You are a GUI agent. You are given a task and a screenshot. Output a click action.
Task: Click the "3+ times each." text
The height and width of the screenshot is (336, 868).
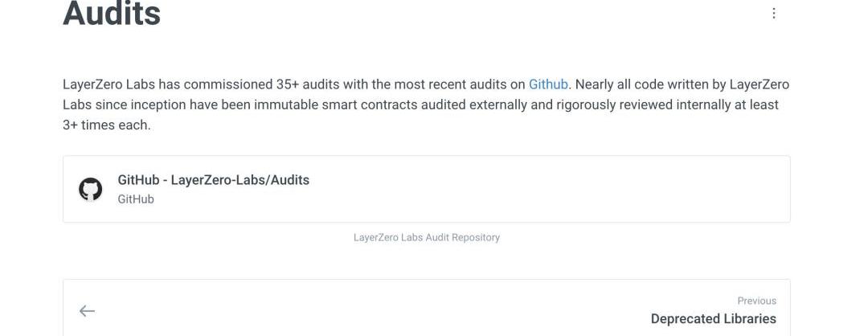pyautogui.click(x=107, y=125)
